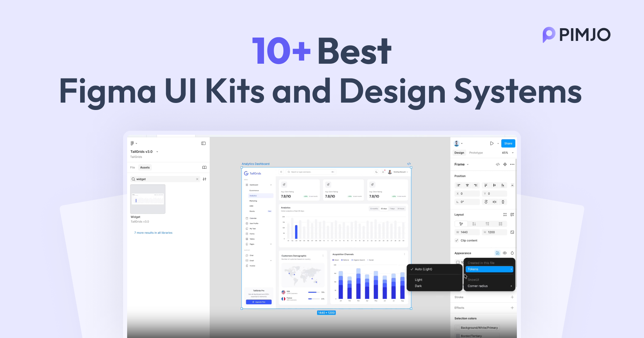Align top in Position section
Image resolution: width=644 pixels, height=338 pixels.
tap(486, 185)
